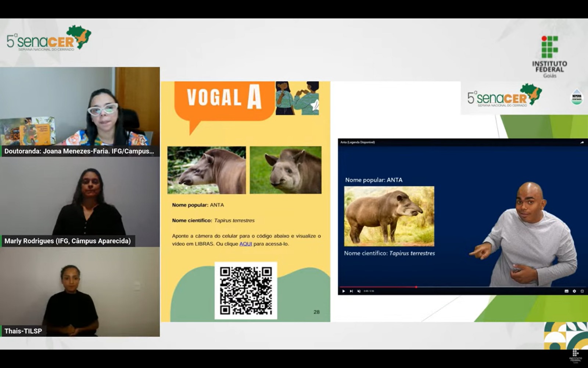Toggle subtitles on the Anta video
The width and height of the screenshot is (588, 368).
click(566, 291)
